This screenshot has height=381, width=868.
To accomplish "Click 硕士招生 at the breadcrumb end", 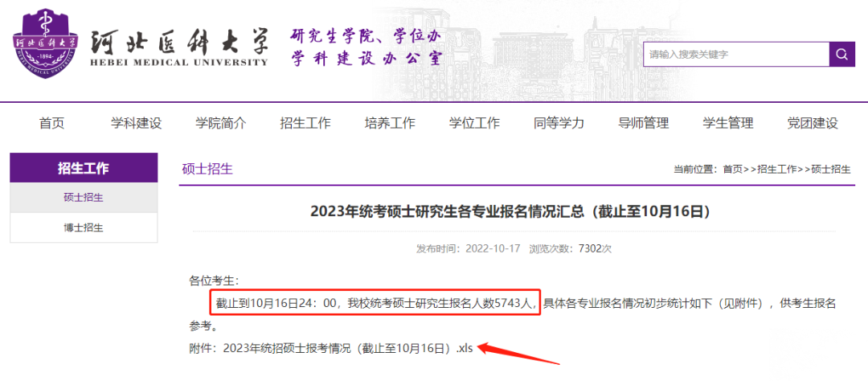I will point(831,170).
